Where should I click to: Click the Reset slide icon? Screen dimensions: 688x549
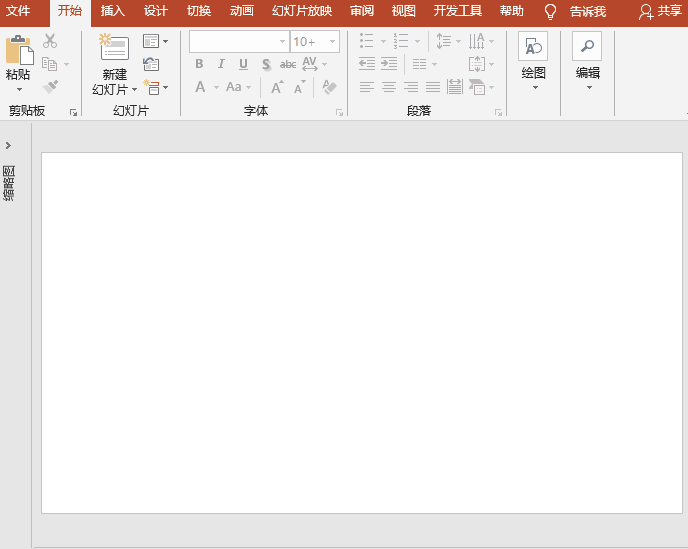[151, 64]
